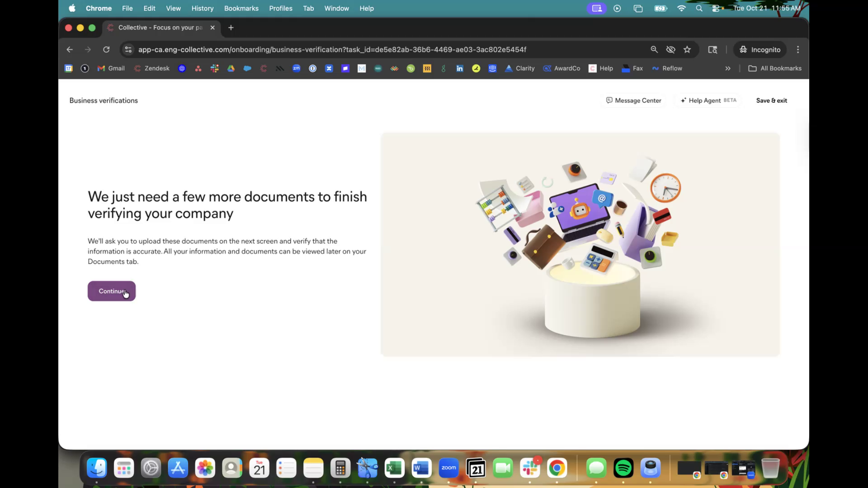Image resolution: width=868 pixels, height=488 pixels.
Task: Open Spotify from the dock
Action: click(623, 468)
